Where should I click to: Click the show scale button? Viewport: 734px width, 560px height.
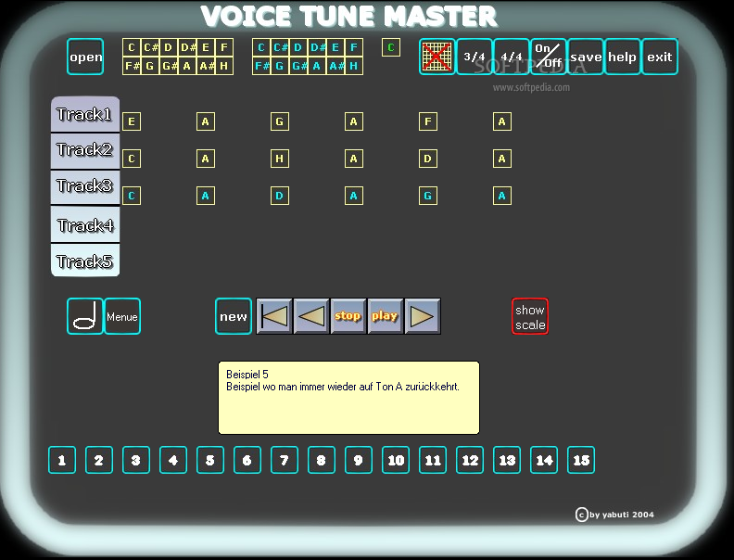(x=530, y=316)
